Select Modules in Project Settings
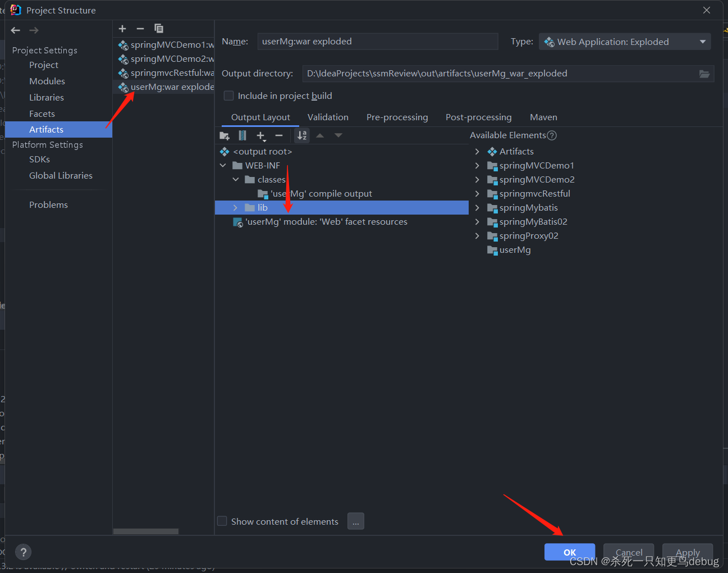 coord(47,81)
